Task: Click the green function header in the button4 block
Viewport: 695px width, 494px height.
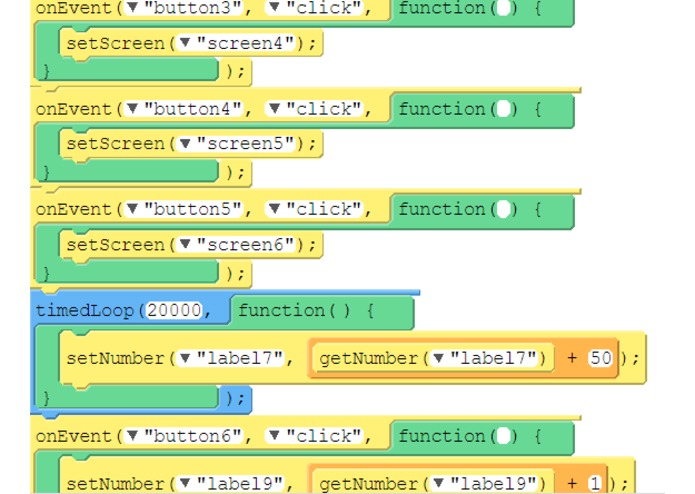Action: coord(482,109)
